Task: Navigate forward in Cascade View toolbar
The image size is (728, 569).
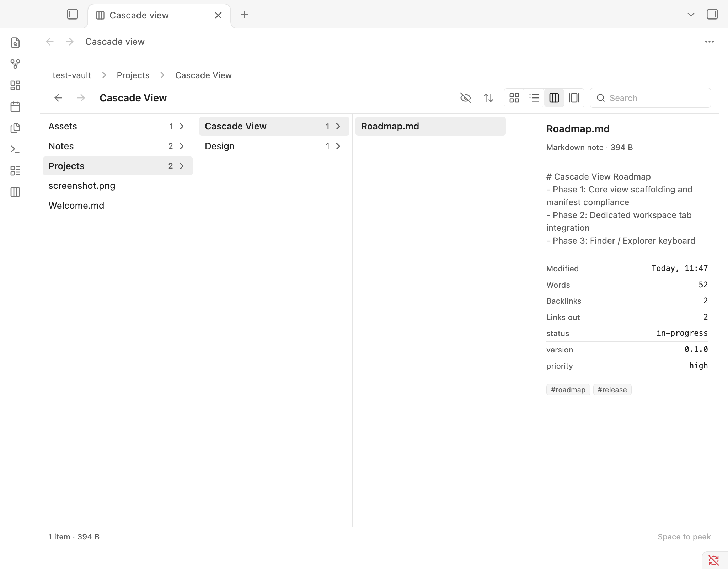Action: coord(81,98)
